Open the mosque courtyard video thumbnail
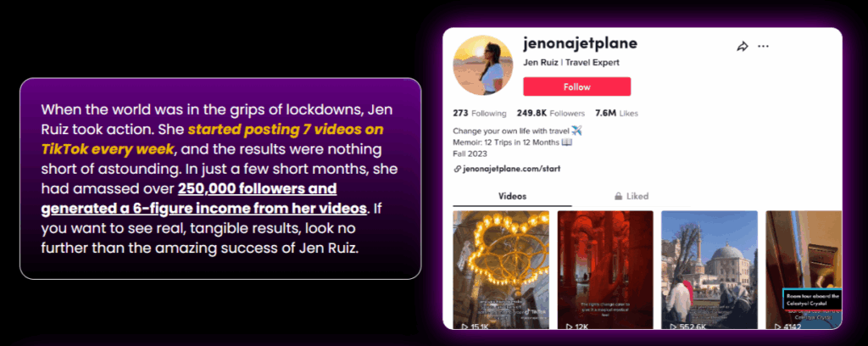This screenshot has height=346, width=868. pyautogui.click(x=709, y=270)
